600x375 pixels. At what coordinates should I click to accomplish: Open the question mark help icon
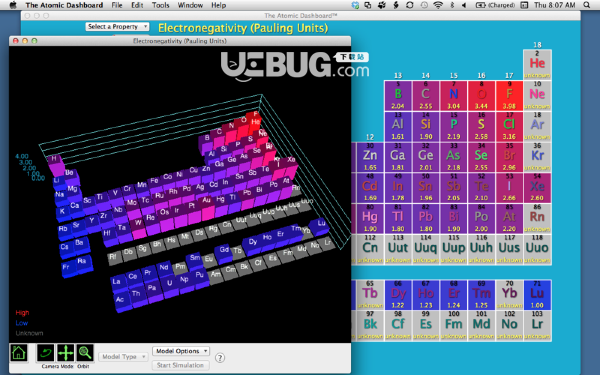coord(220,358)
